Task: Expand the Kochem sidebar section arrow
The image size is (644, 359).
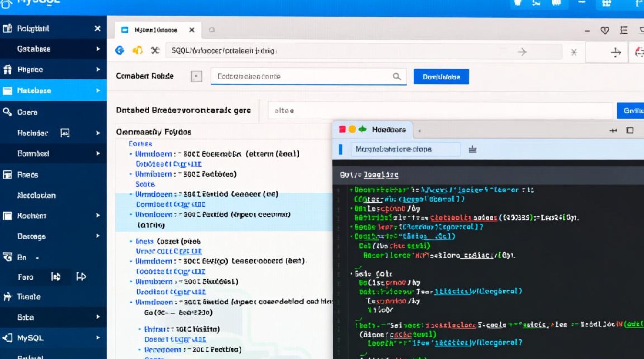Action: point(98,216)
